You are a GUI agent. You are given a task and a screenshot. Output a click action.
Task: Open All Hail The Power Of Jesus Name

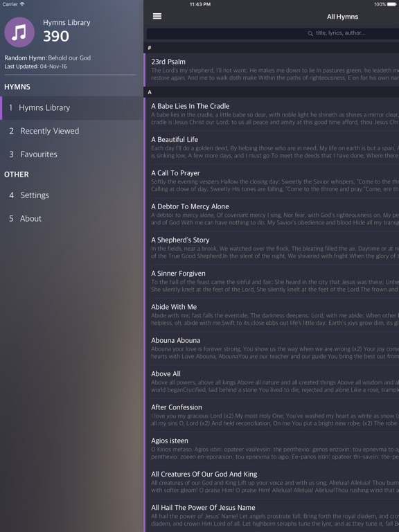(272, 515)
